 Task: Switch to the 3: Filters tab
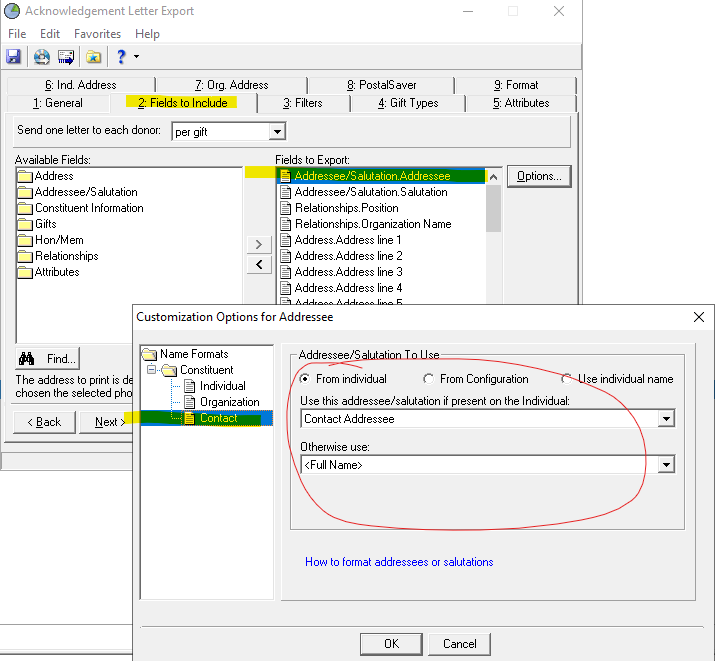pyautogui.click(x=303, y=103)
